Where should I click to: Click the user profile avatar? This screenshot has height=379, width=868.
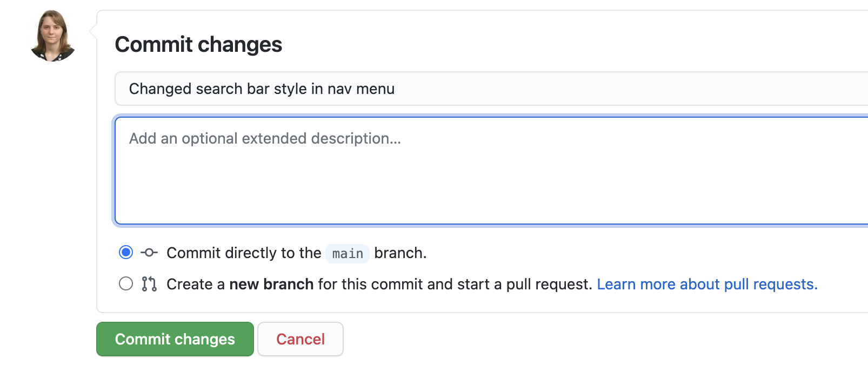point(52,35)
